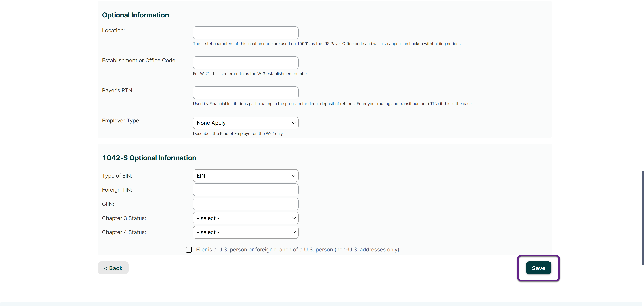
Task: Click into the Payer's RTN field
Action: pos(245,93)
